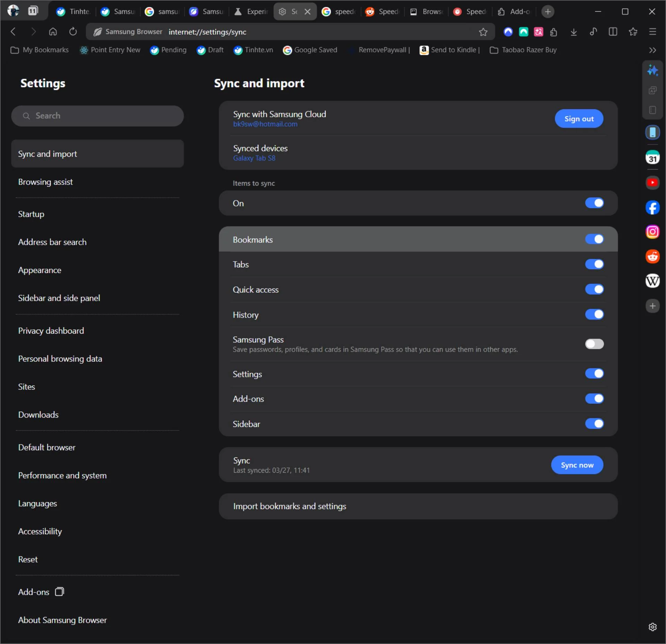This screenshot has height=644, width=666.
Task: Sign out of Samsung Cloud
Action: [x=579, y=118]
